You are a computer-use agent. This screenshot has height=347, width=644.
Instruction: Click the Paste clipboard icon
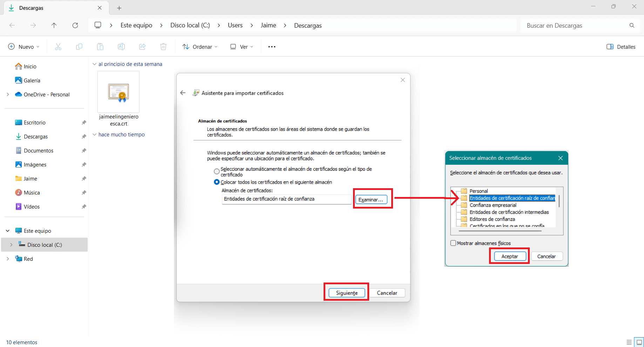coord(100,47)
